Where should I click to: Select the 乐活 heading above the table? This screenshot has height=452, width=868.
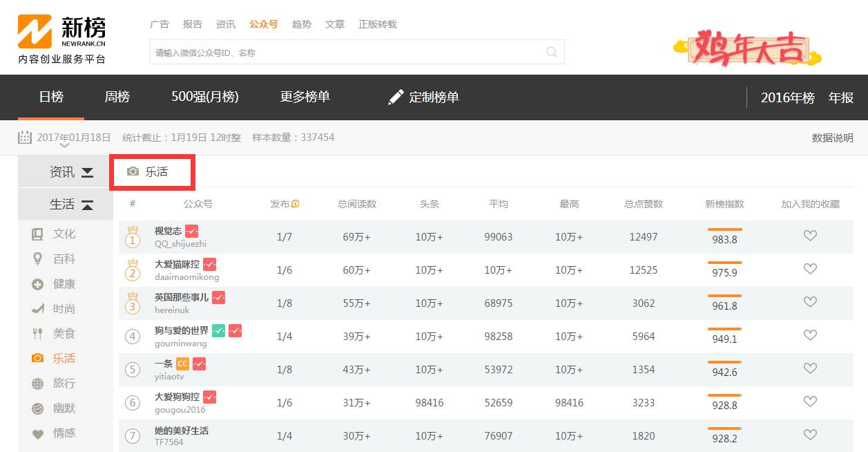pos(157,172)
